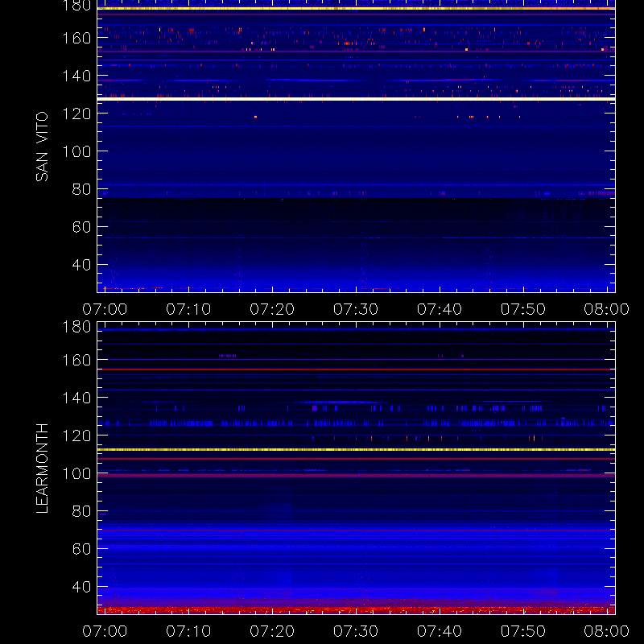Click 07:30 under the San Vito plot

point(356,309)
